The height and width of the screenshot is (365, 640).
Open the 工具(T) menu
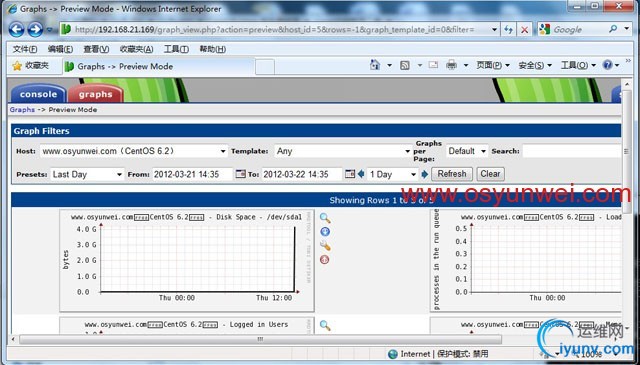[x=176, y=49]
